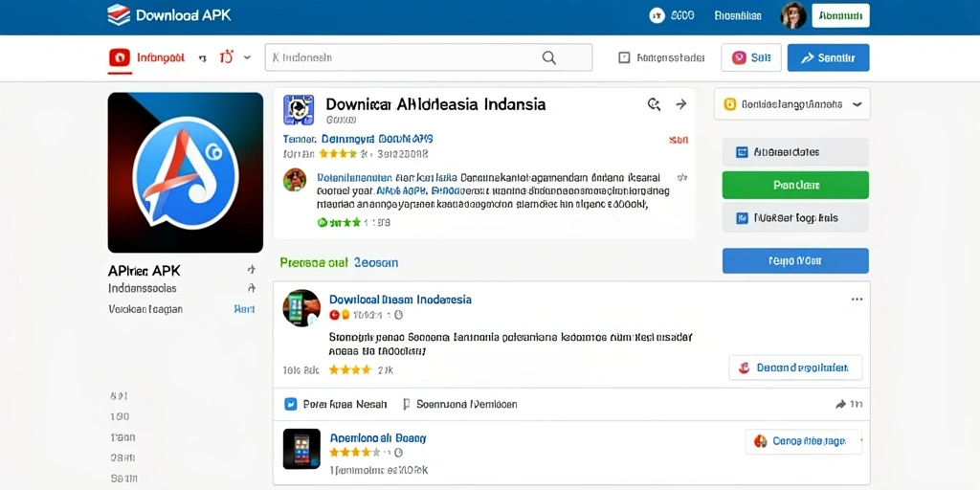Click the orange icon on the "Cenoe mbie tage" button
980x490 pixels.
pos(761,441)
